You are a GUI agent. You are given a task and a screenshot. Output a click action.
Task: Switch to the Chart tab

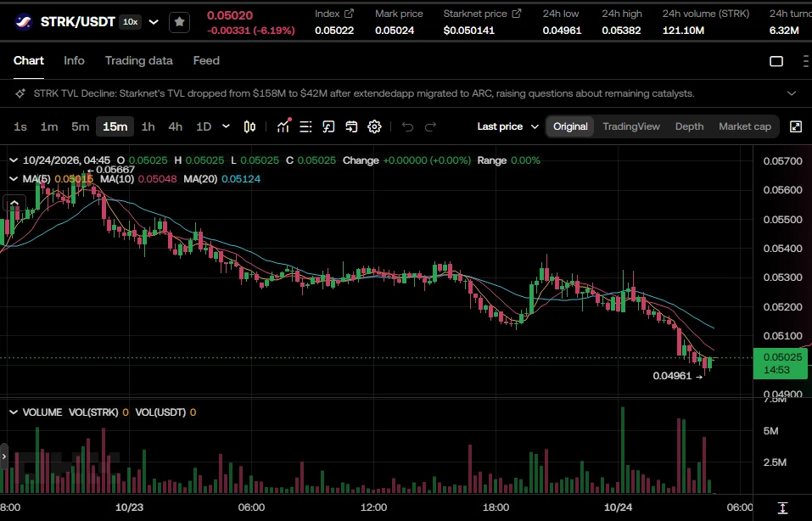(29, 60)
